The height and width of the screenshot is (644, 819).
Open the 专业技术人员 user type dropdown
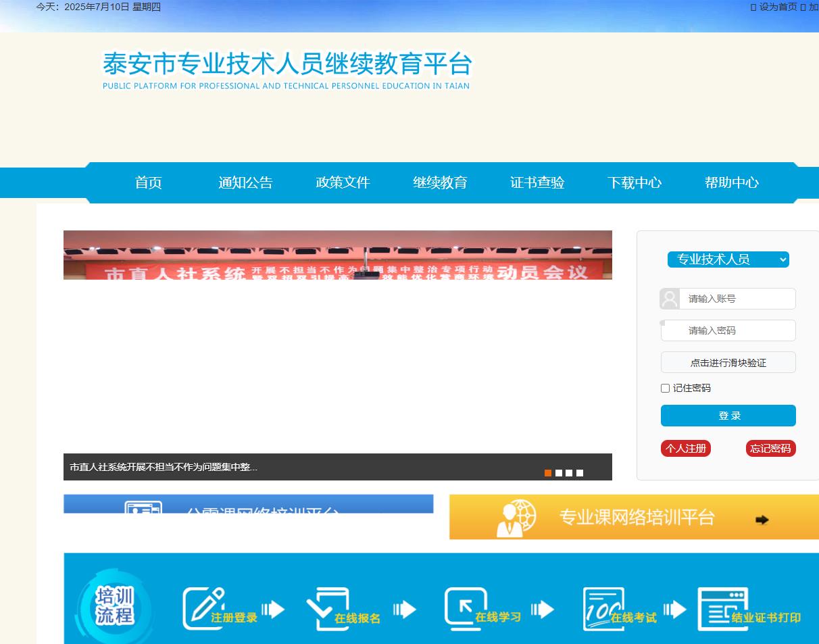(728, 259)
